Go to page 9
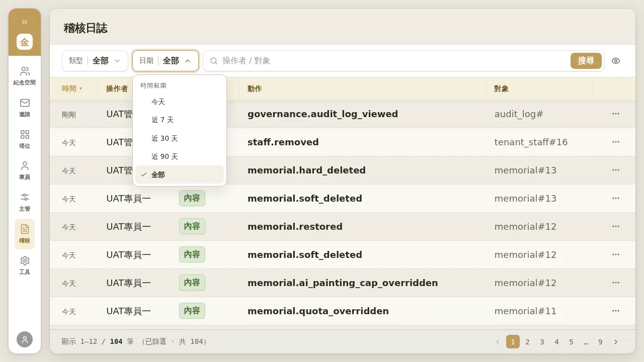644x362 pixels. tap(600, 342)
